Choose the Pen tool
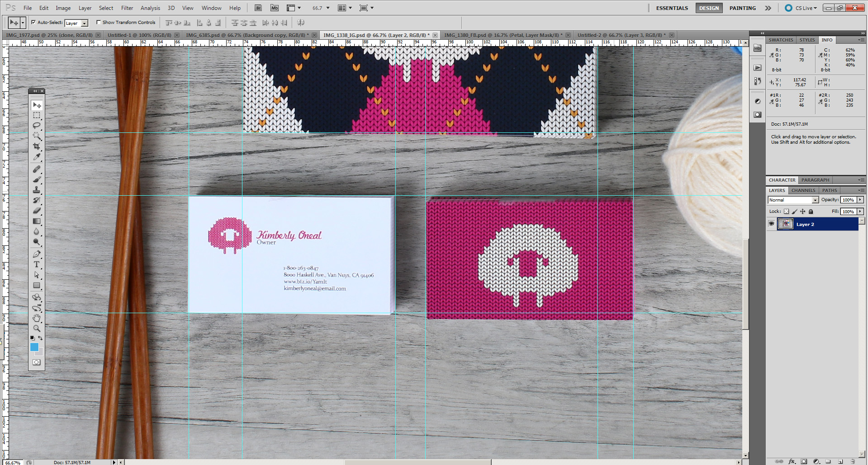This screenshot has height=465, width=868. click(x=37, y=254)
